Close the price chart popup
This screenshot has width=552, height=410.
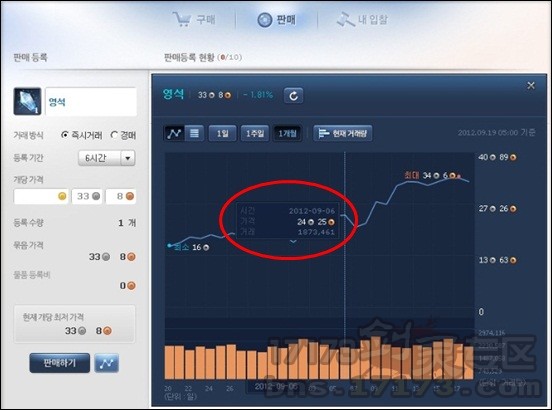tap(531, 86)
